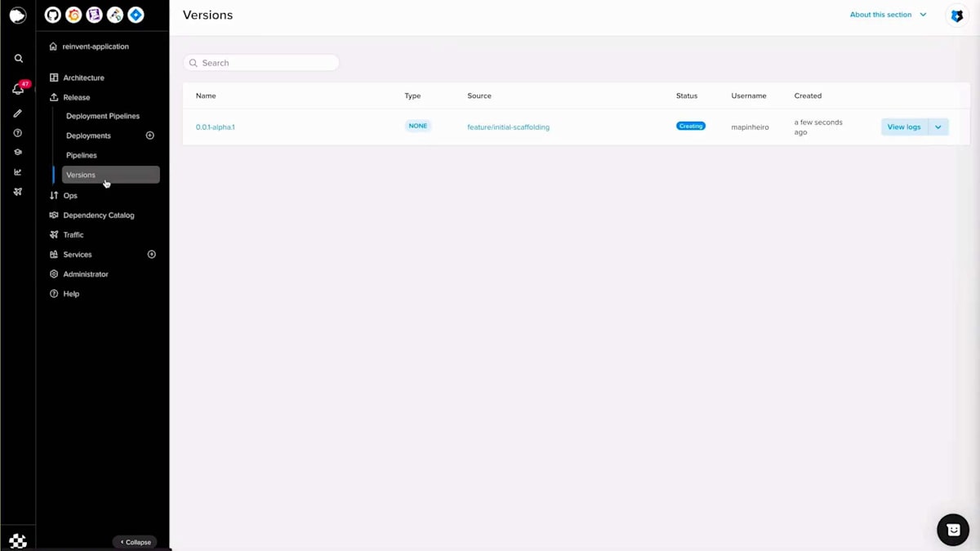Viewport: 980px width, 551px height.
Task: Open the Services section
Action: click(x=70, y=255)
